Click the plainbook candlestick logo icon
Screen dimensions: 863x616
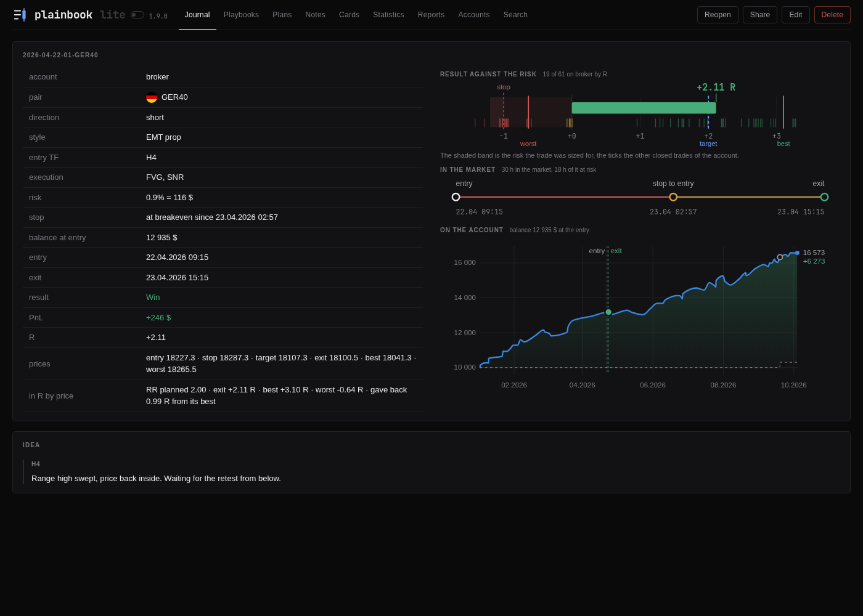[20, 15]
